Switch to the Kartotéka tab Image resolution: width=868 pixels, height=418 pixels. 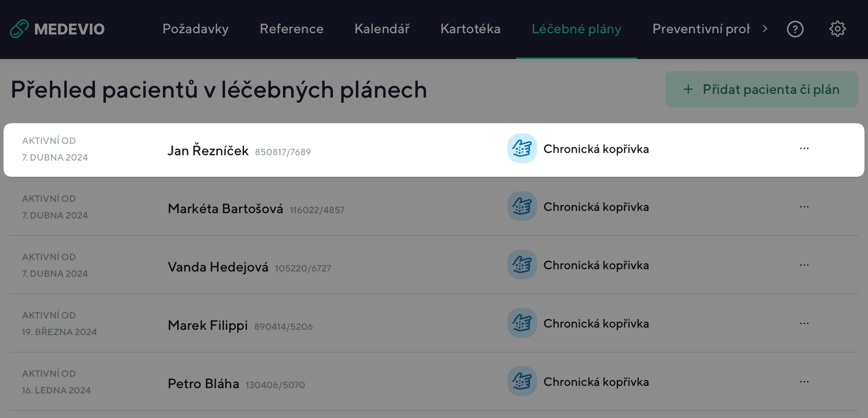click(x=470, y=29)
